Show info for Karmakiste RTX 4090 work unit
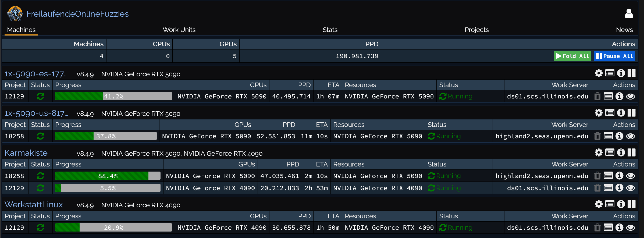This screenshot has width=644, height=238. 619,188
